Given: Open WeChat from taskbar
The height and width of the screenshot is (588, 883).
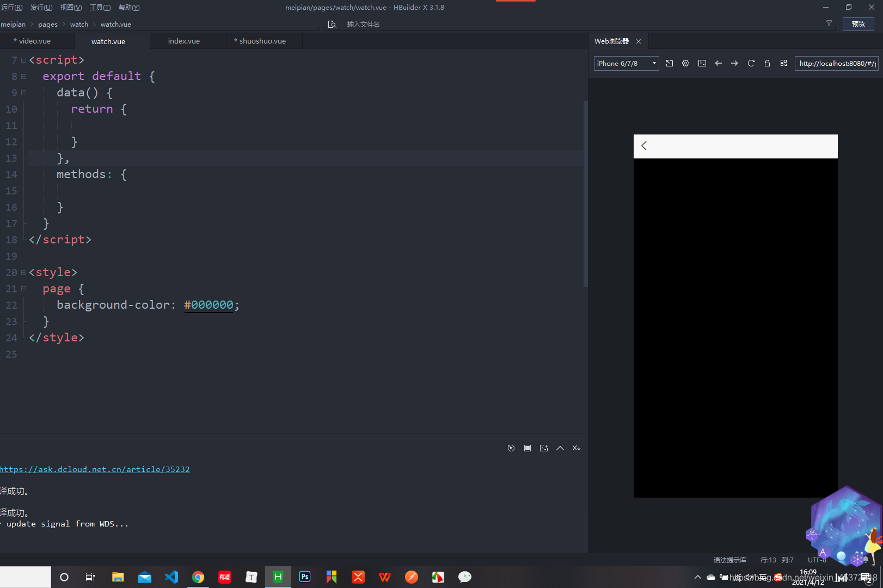Looking at the screenshot, I should [x=465, y=577].
